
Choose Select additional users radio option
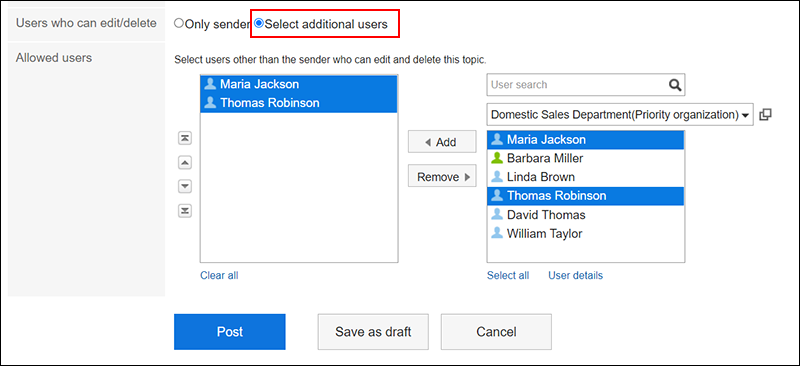(x=259, y=23)
